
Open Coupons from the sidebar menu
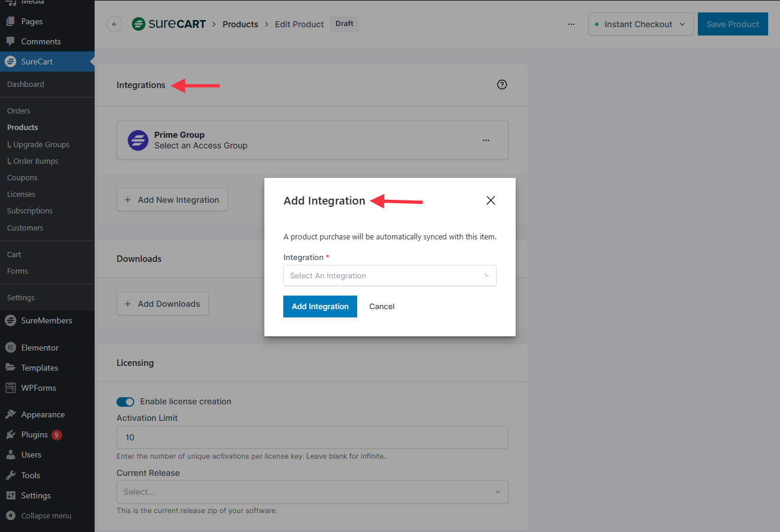(x=22, y=177)
